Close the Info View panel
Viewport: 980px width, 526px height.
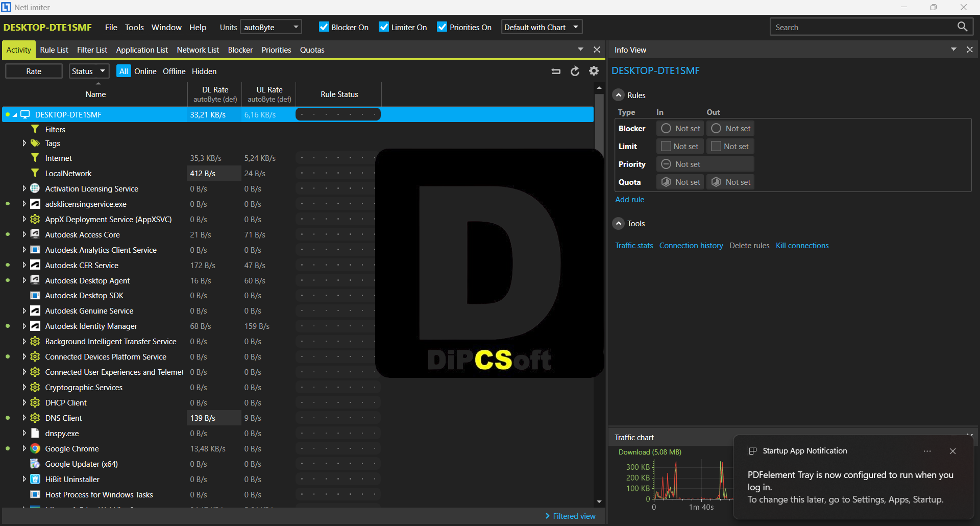tap(970, 50)
